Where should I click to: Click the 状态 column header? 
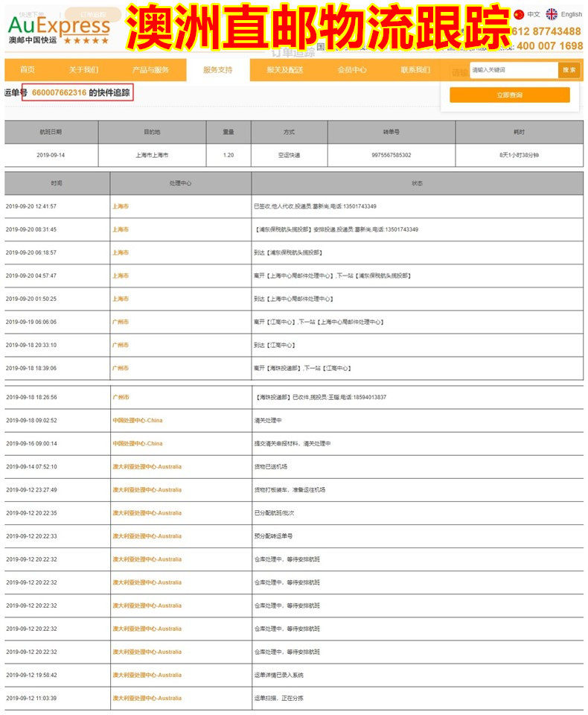coord(417,183)
